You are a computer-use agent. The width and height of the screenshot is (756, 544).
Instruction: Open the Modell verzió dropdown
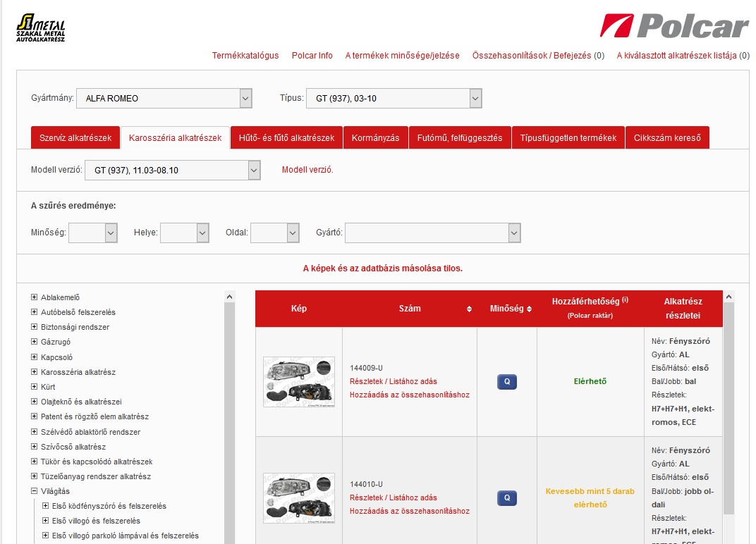173,170
